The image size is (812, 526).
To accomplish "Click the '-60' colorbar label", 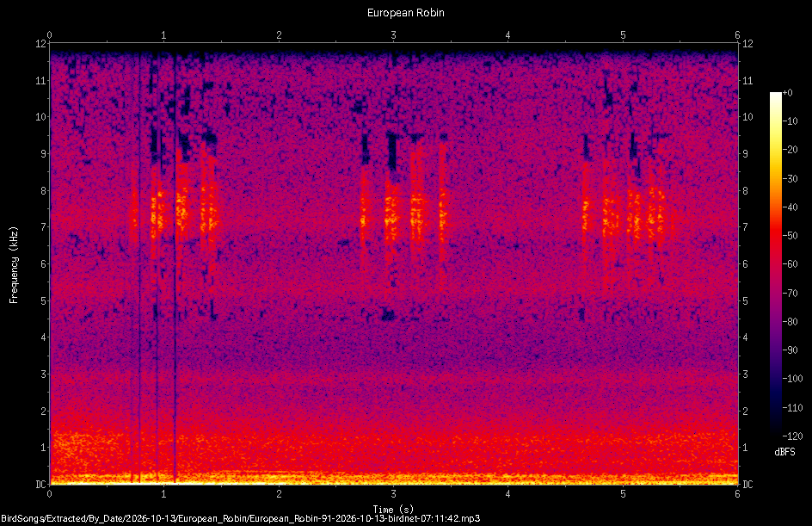I will [790, 264].
